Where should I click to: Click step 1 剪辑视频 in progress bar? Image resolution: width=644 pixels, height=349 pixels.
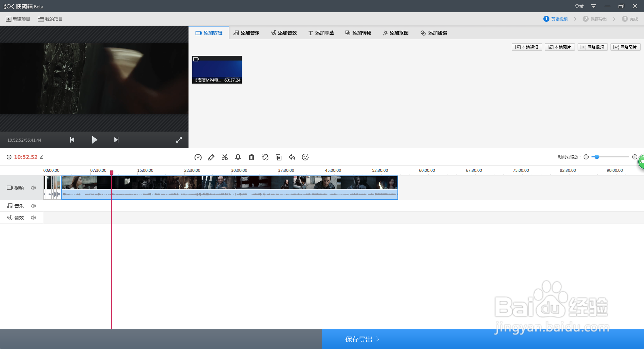(555, 19)
